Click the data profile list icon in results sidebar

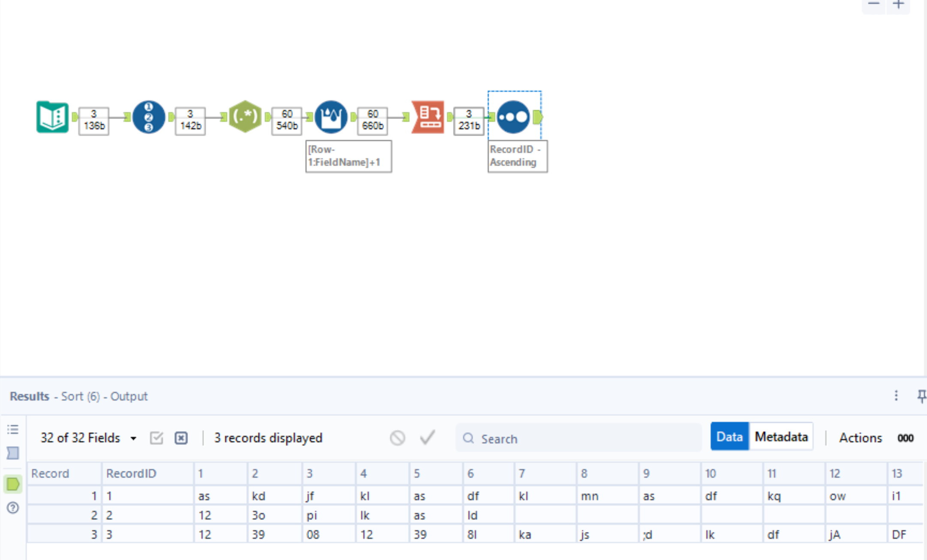coord(13,430)
